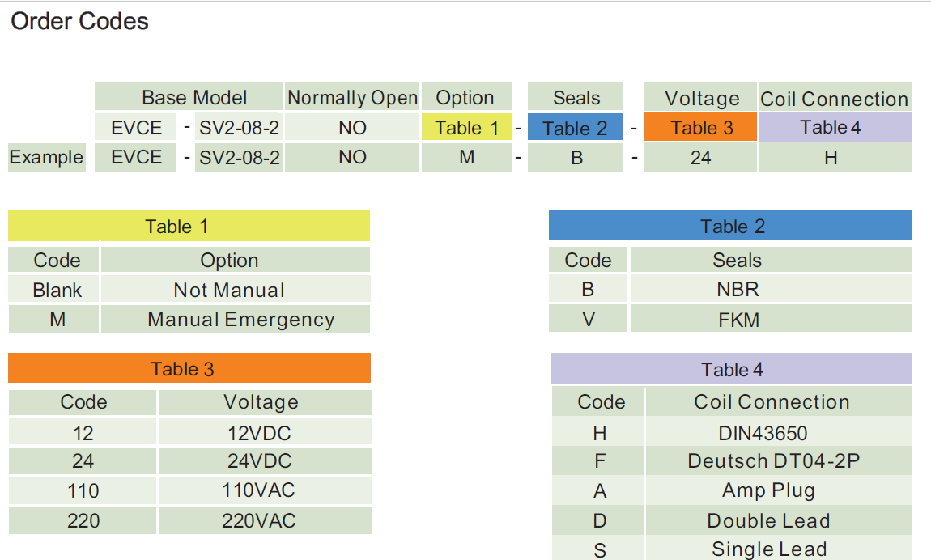The height and width of the screenshot is (560, 931).
Task: Select the "Example" row label
Action: (46, 157)
